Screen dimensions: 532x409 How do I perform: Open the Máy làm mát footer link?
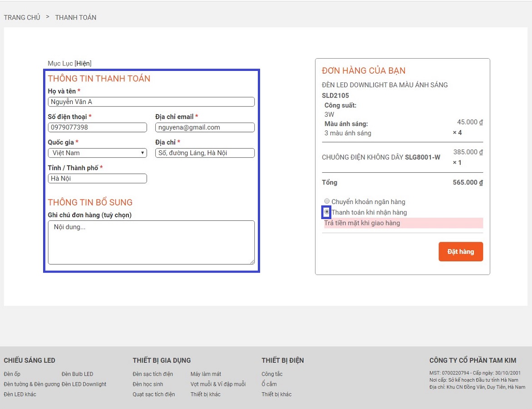point(206,374)
